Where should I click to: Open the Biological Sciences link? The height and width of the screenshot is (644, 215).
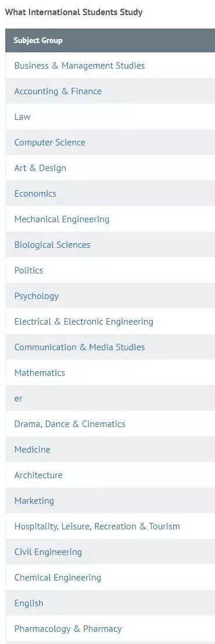click(x=52, y=245)
